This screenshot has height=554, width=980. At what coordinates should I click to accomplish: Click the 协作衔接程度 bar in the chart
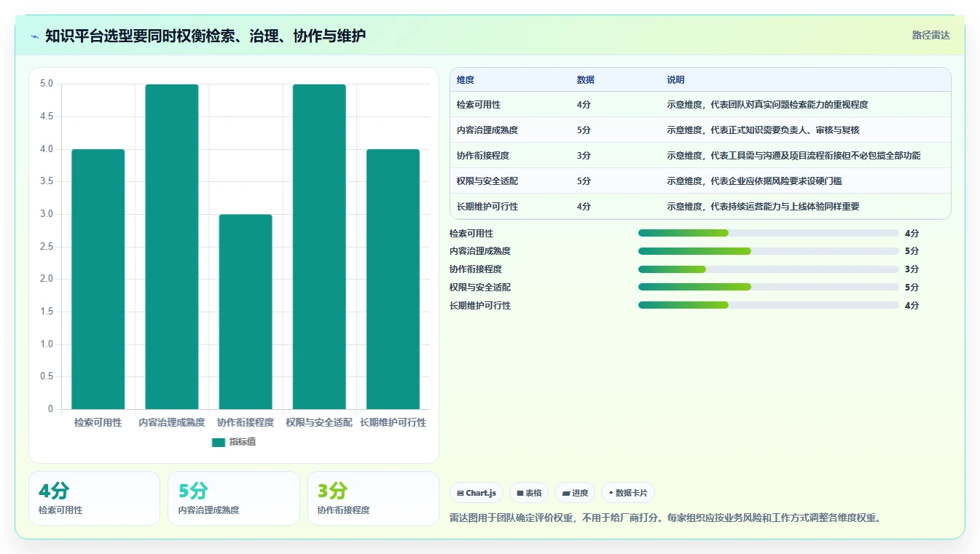pos(246,312)
